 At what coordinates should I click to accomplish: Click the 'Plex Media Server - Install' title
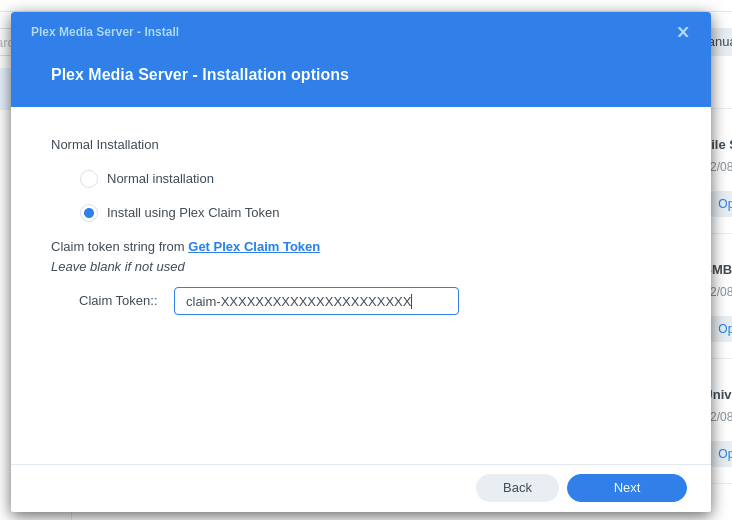click(105, 32)
